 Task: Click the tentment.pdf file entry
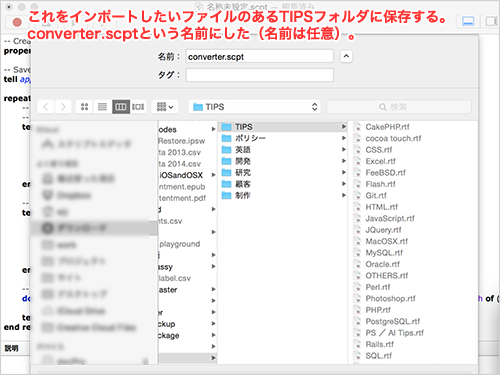coord(182,198)
